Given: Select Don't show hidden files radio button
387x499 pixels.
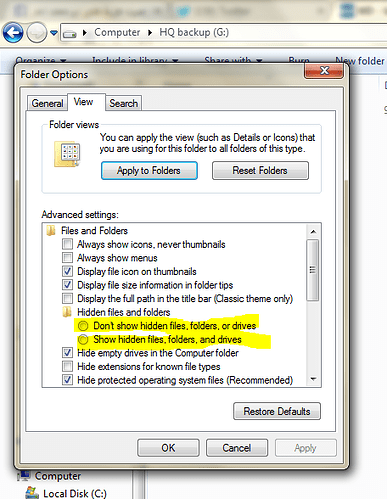Looking at the screenshot, I should coord(83,326).
